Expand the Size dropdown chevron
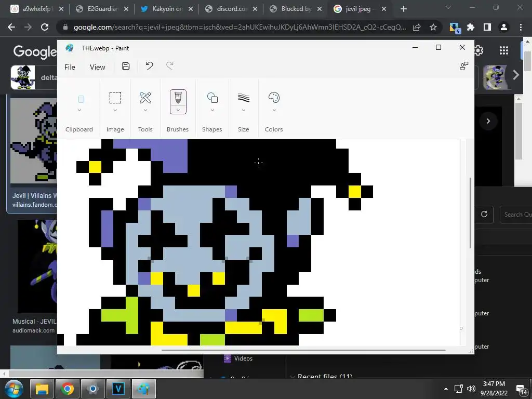Viewport: 532px width, 399px height. [244, 110]
